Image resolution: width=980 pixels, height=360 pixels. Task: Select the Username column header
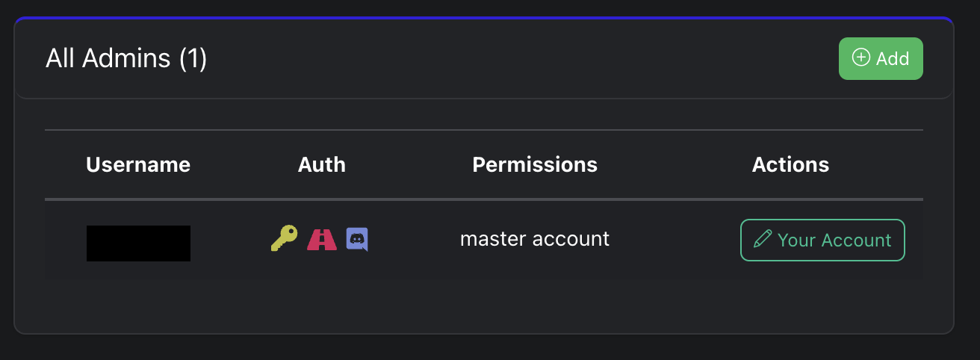tap(138, 164)
